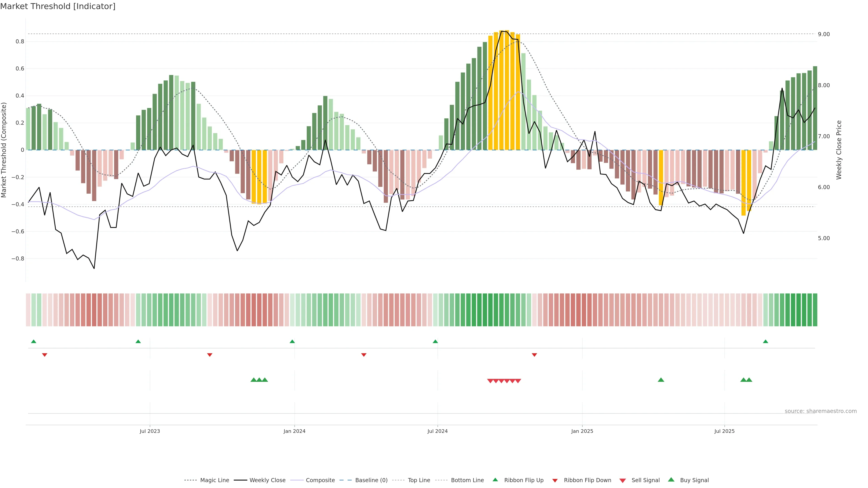Toggle the Composite legend entry

click(320, 480)
